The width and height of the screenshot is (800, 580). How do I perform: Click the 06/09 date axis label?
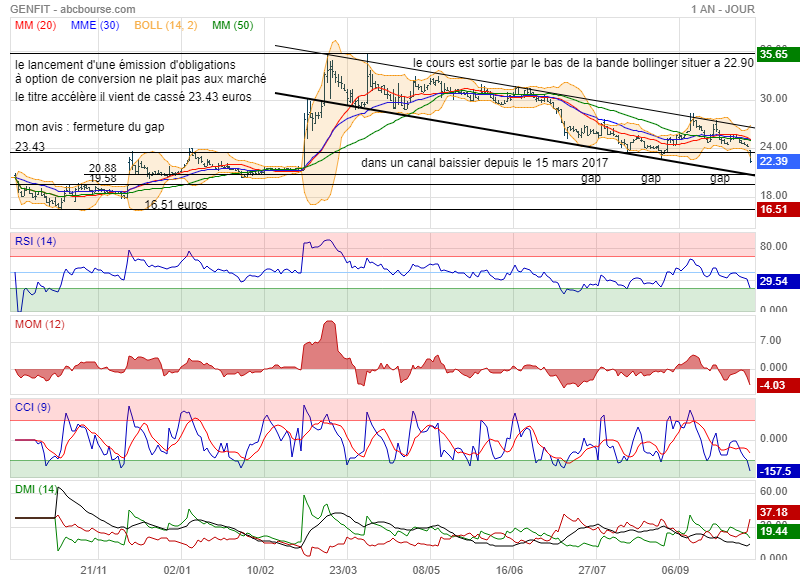coord(675,570)
